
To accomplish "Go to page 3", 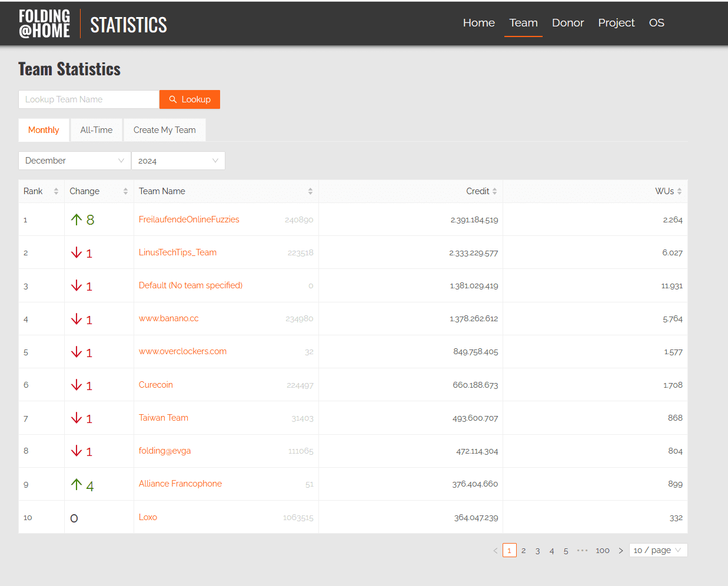I will tap(538, 551).
